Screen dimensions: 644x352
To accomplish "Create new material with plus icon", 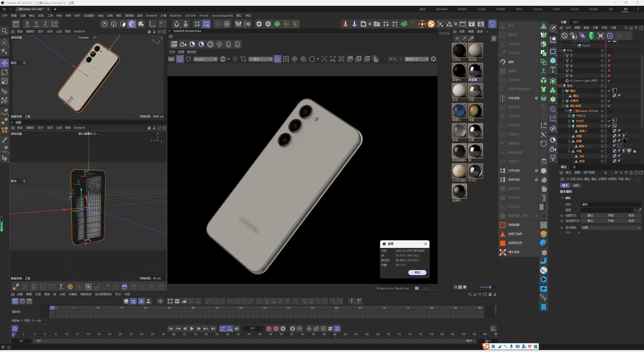I will pyautogui.click(x=457, y=38).
